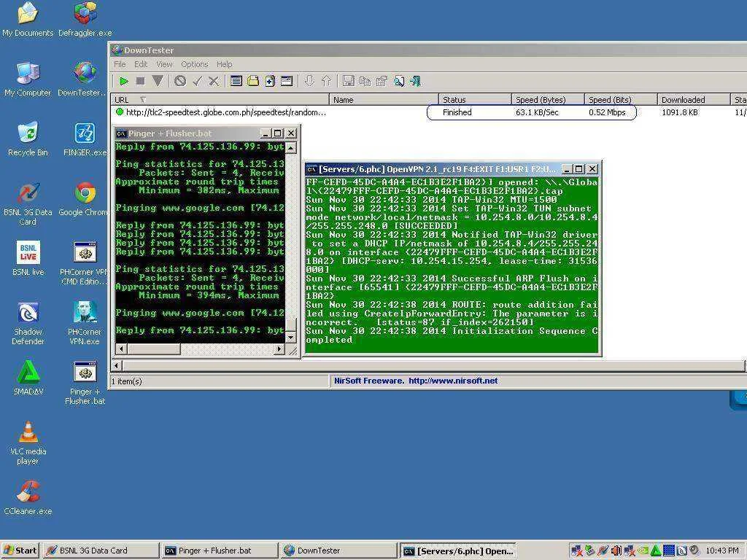747x560 pixels.
Task: Click the gray down-triangle toolbar icon in DownTester
Action: pyautogui.click(x=158, y=81)
